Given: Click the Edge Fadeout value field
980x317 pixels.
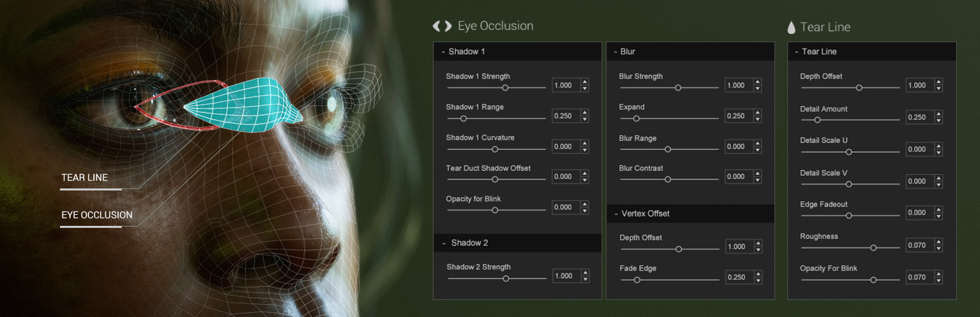Looking at the screenshot, I should (919, 213).
